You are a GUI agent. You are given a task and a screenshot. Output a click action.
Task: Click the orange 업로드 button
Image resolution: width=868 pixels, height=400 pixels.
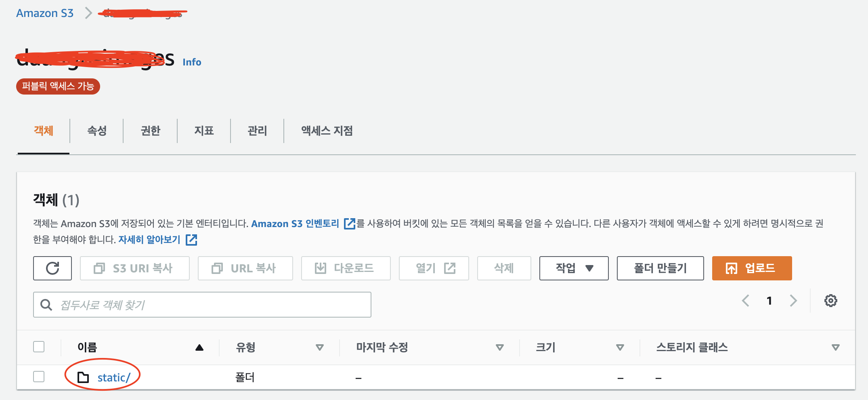pyautogui.click(x=752, y=268)
